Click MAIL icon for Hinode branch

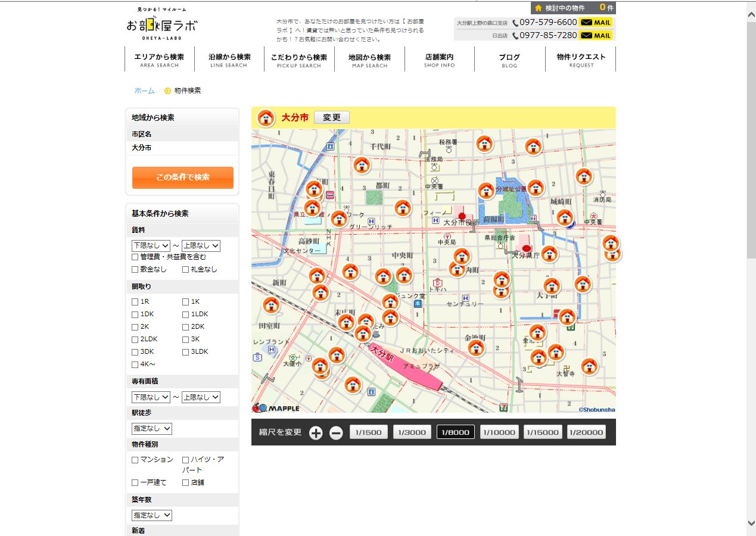click(x=596, y=35)
